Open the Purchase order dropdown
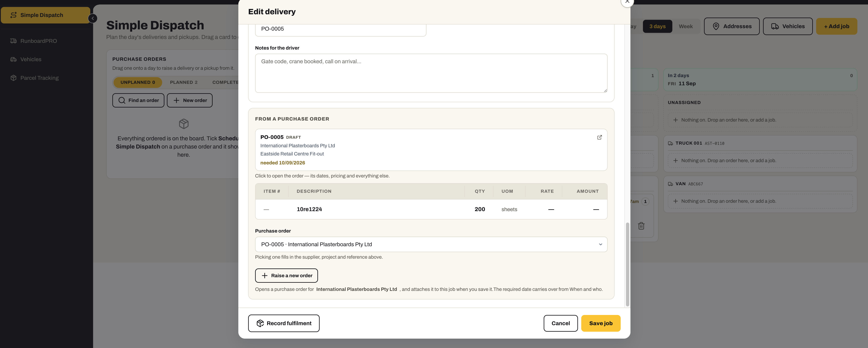Screen dimensions: 868x348 click(431, 244)
